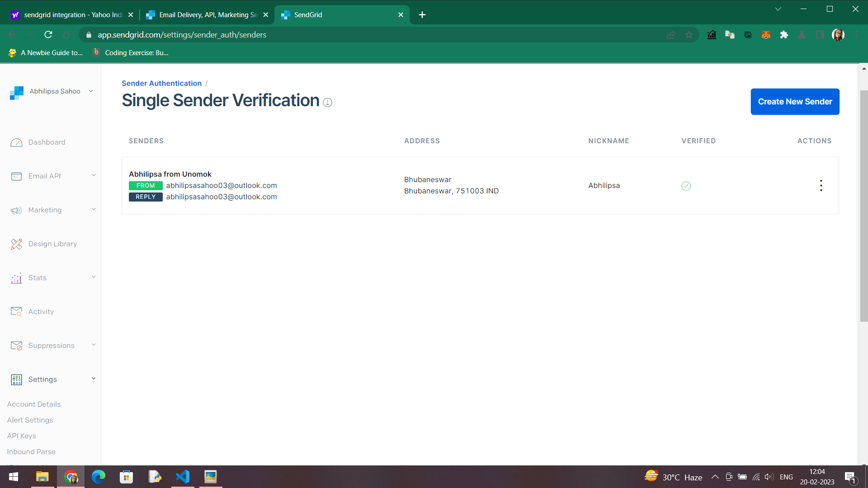The height and width of the screenshot is (488, 868).
Task: Open Design Library via its icon
Action: click(x=16, y=244)
